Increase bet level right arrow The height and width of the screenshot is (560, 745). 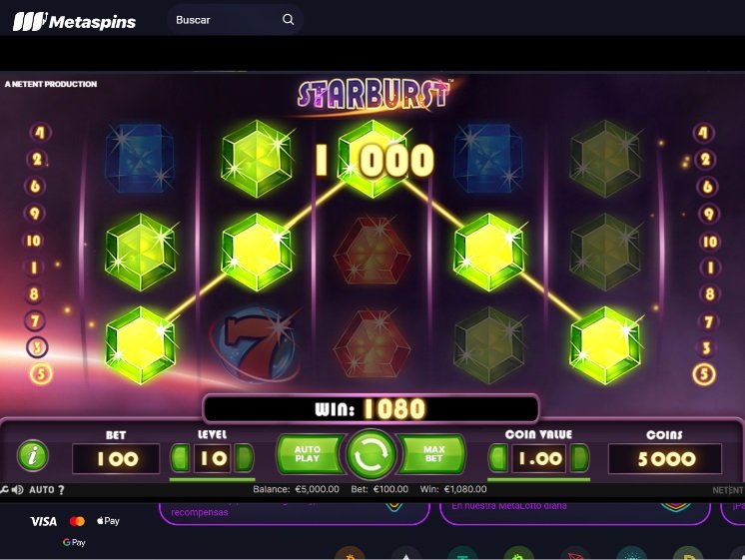pos(245,458)
